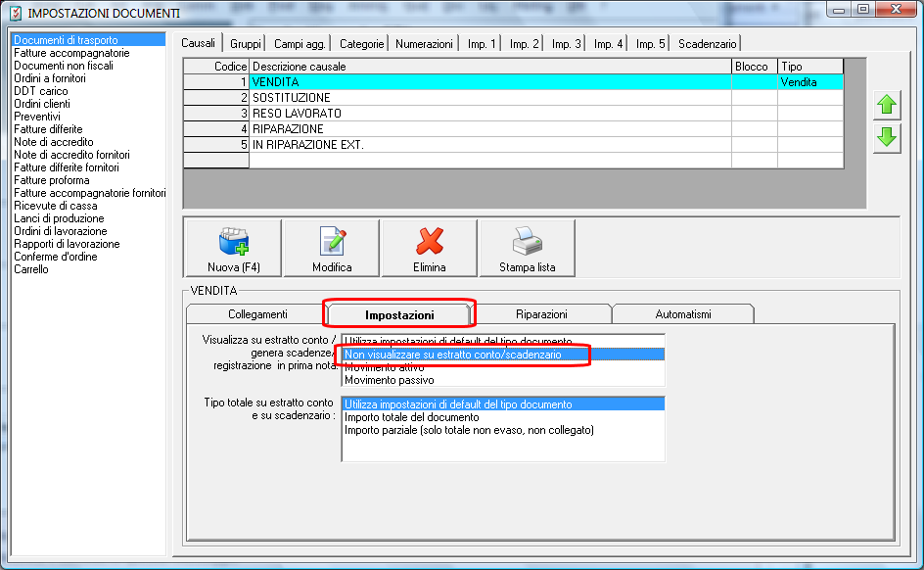Click the Nuova (F4) button

point(233,248)
